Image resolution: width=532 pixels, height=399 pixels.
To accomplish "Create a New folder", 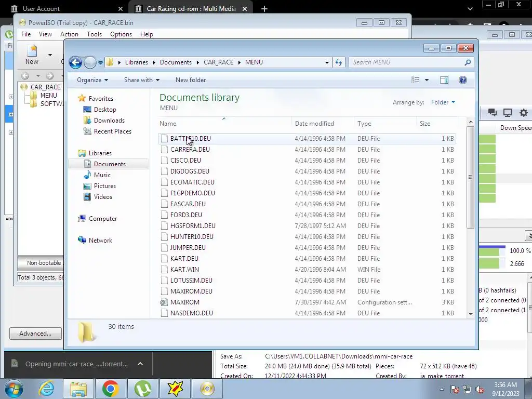I will (190, 80).
